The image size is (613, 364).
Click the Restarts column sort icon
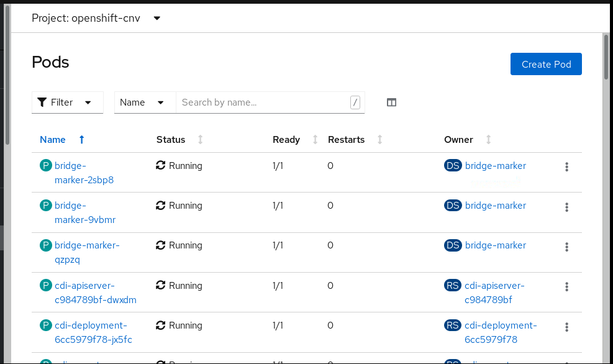point(379,140)
